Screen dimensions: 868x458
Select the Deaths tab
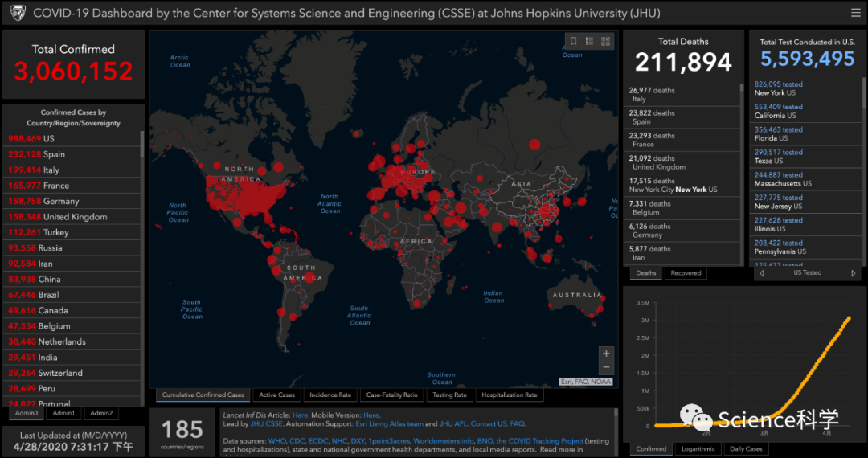pyautogui.click(x=645, y=273)
